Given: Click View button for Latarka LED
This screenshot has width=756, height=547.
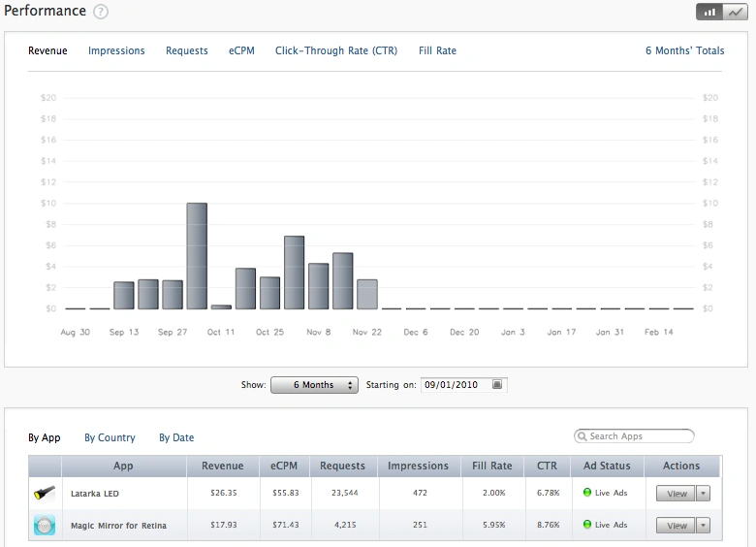Looking at the screenshot, I should [676, 494].
